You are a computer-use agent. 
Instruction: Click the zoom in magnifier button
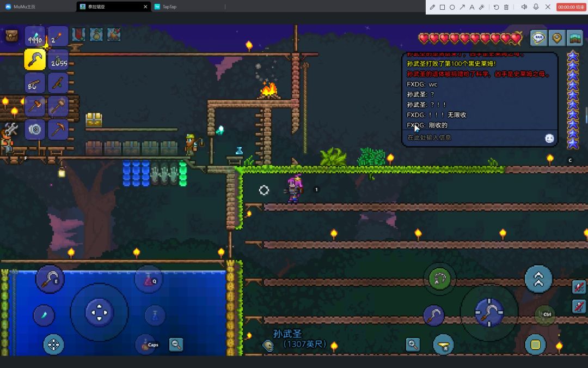413,345
